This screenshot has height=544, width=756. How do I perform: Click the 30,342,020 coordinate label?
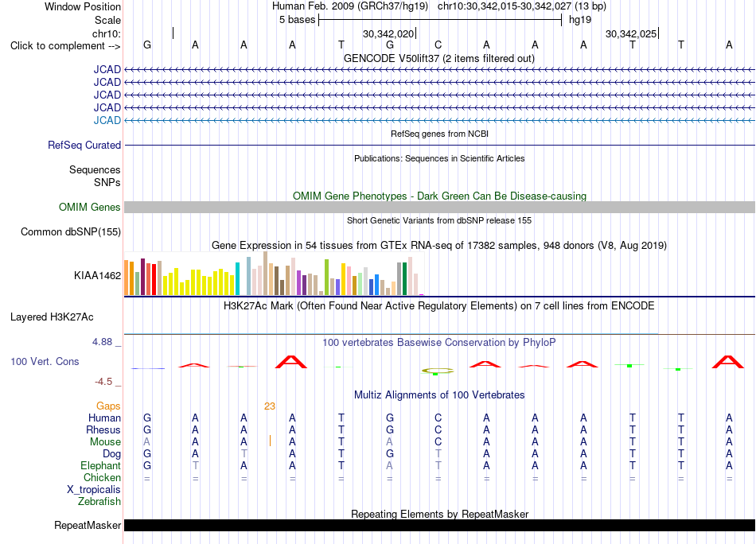coord(388,33)
